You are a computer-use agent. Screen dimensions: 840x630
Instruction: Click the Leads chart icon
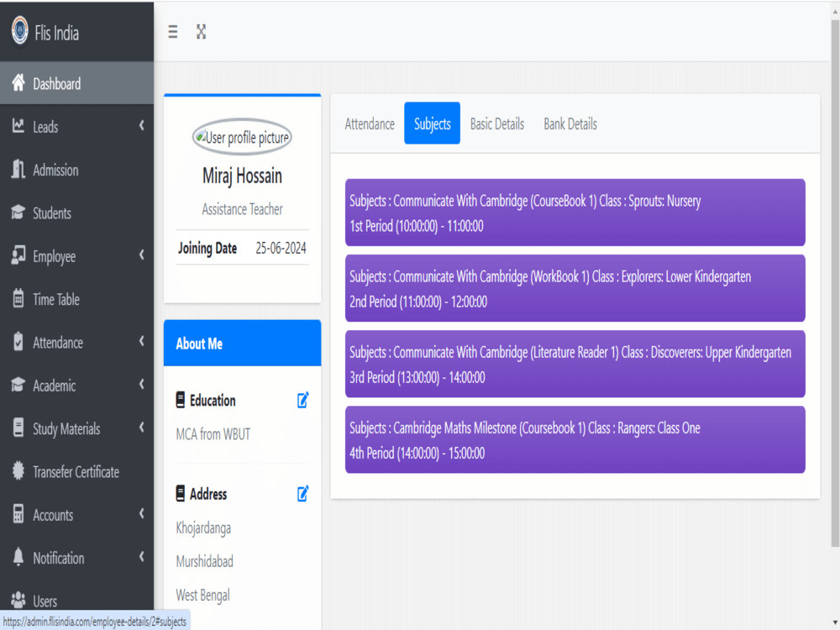(x=18, y=126)
